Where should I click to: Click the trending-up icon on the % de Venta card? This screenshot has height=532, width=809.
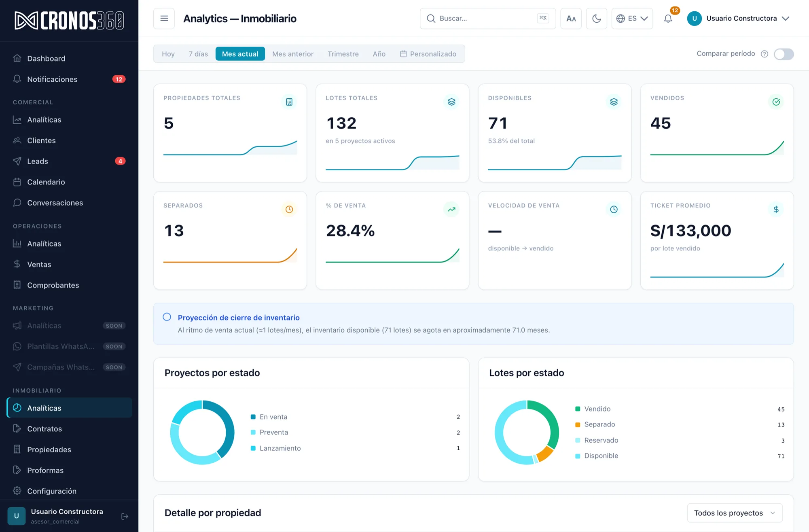click(451, 209)
